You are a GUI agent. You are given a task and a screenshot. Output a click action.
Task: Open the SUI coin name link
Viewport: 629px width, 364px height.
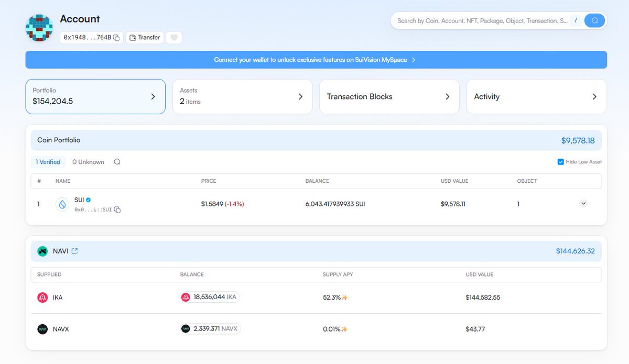pyautogui.click(x=79, y=200)
